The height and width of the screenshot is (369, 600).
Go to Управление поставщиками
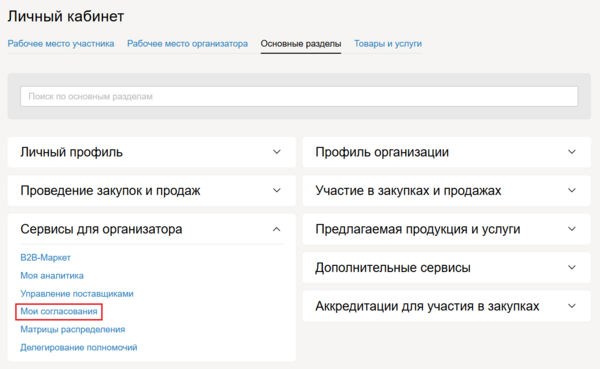pos(77,294)
